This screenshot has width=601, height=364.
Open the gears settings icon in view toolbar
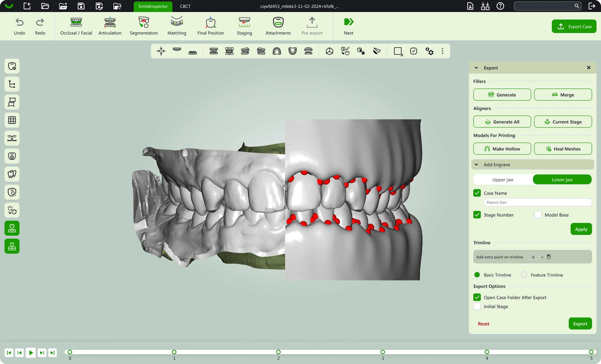click(429, 51)
